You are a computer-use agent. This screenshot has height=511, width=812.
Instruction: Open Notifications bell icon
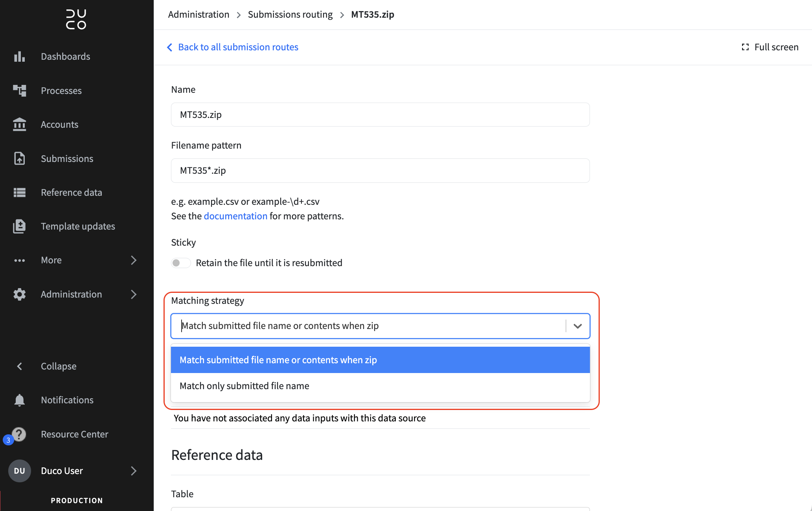click(x=19, y=400)
